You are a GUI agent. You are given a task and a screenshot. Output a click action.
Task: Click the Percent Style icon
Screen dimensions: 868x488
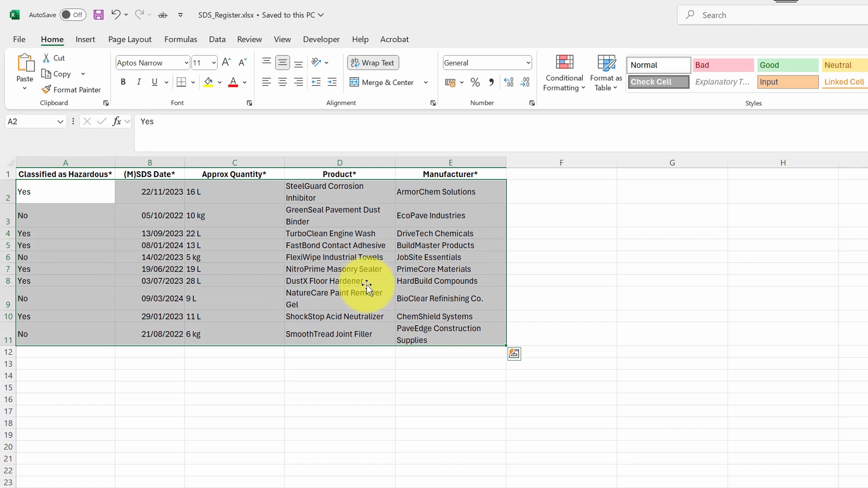tap(475, 82)
